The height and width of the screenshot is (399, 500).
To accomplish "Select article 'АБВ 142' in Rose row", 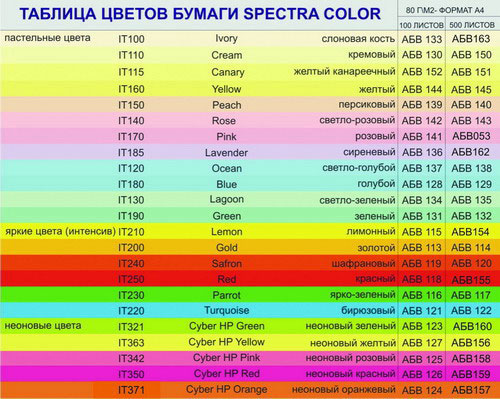I will (422, 121).
